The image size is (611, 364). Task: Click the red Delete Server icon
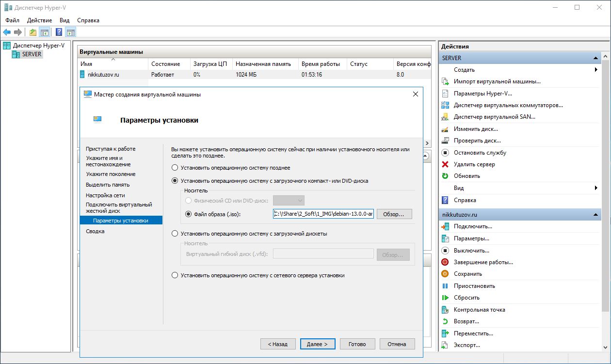445,164
